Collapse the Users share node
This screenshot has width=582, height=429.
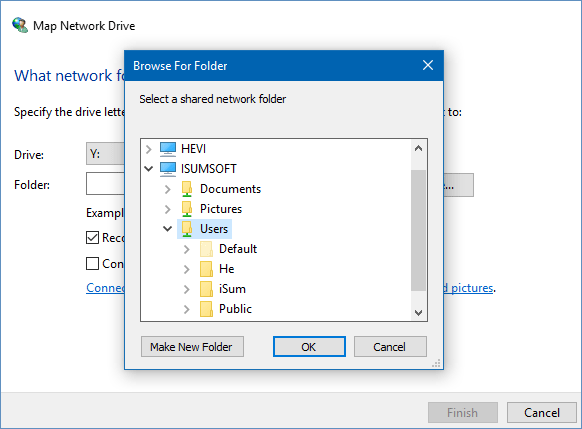[168, 229]
